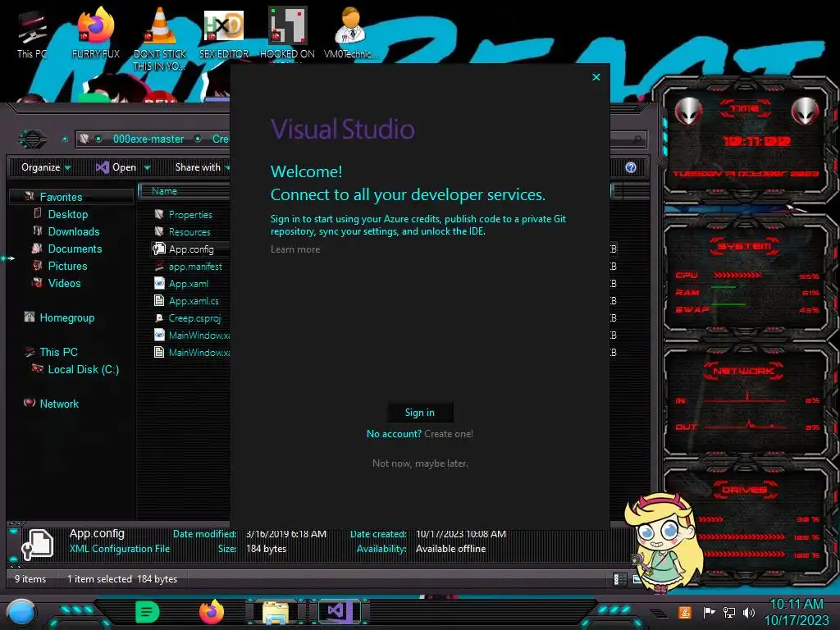Click the TIME gadget clock display

point(757,141)
